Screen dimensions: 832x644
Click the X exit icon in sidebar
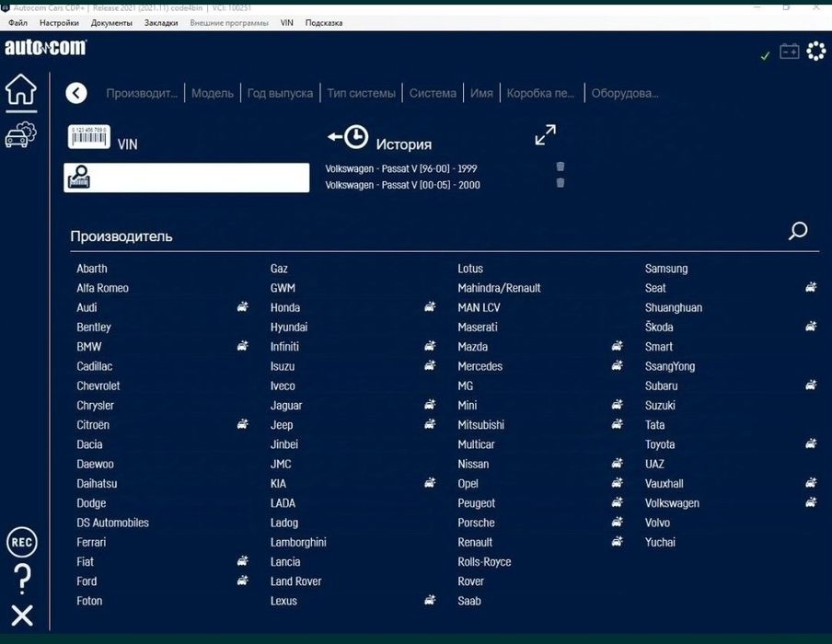click(22, 615)
